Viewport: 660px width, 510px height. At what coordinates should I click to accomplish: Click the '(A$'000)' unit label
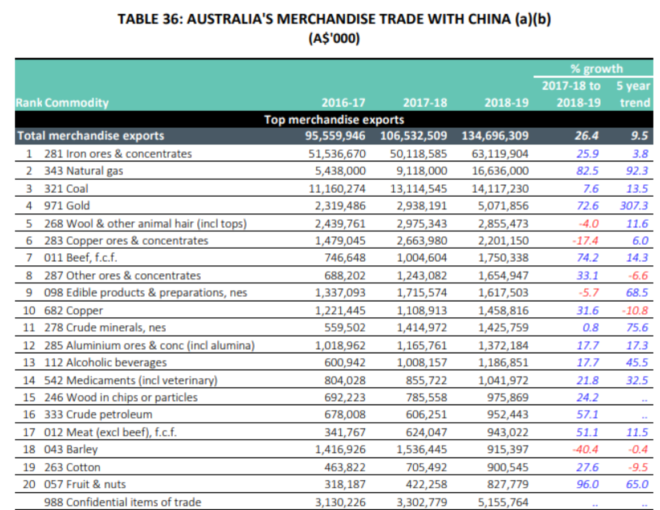coord(334,38)
